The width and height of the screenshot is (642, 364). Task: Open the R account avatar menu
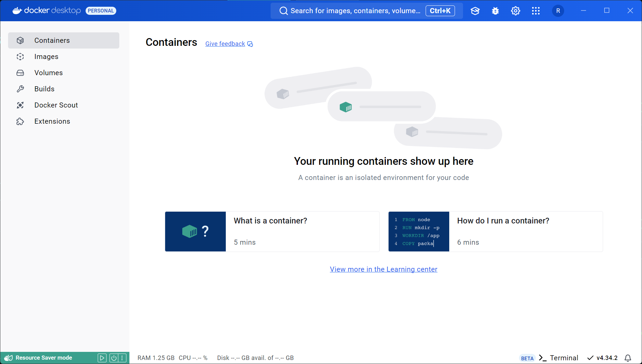click(557, 10)
